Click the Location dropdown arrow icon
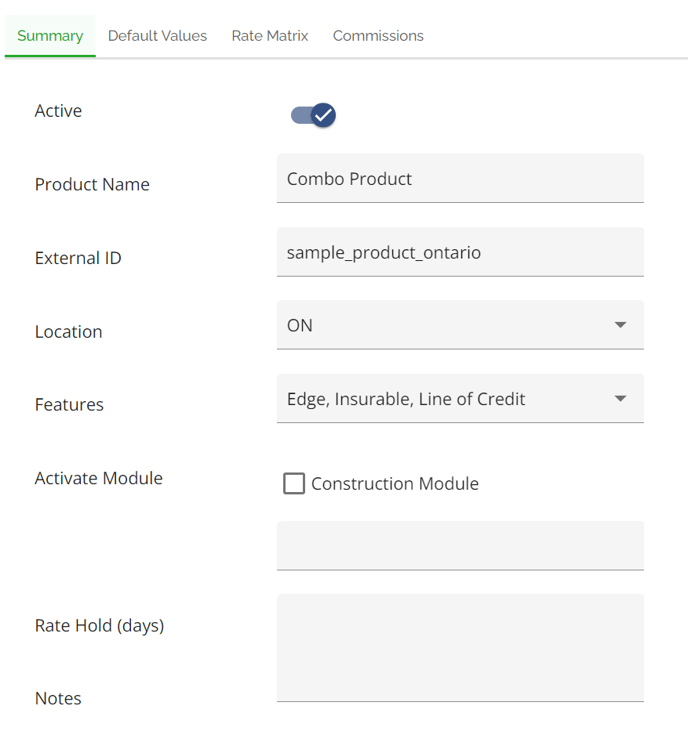 coord(620,325)
